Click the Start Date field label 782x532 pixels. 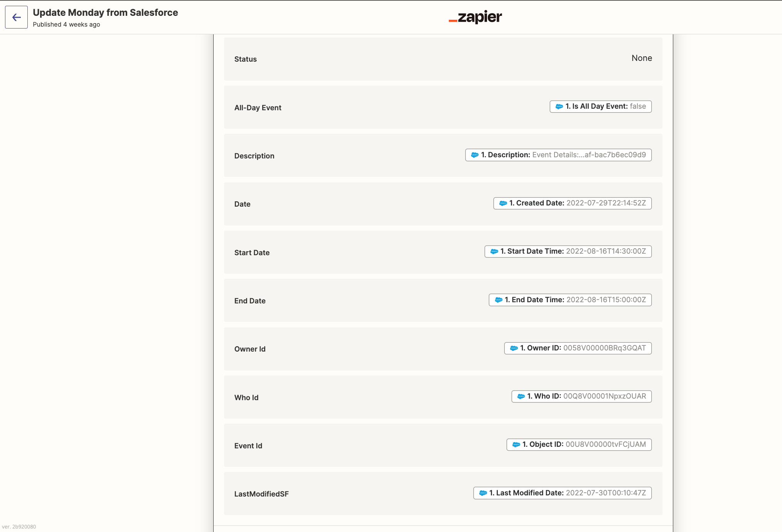coord(252,253)
